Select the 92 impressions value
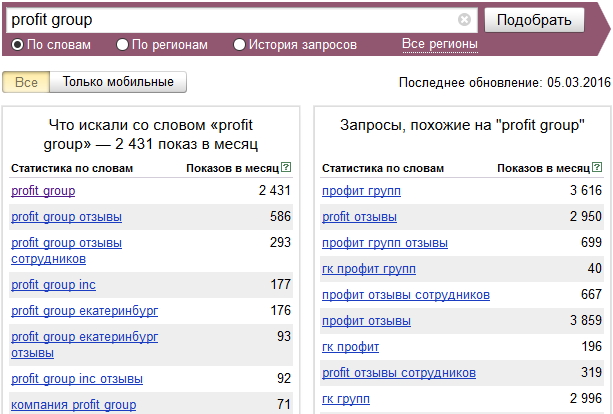 coord(284,378)
